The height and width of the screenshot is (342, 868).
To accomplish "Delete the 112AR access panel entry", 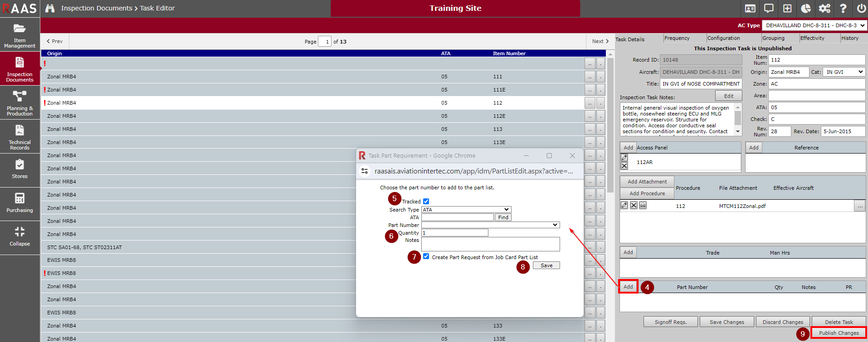I will pyautogui.click(x=624, y=166).
